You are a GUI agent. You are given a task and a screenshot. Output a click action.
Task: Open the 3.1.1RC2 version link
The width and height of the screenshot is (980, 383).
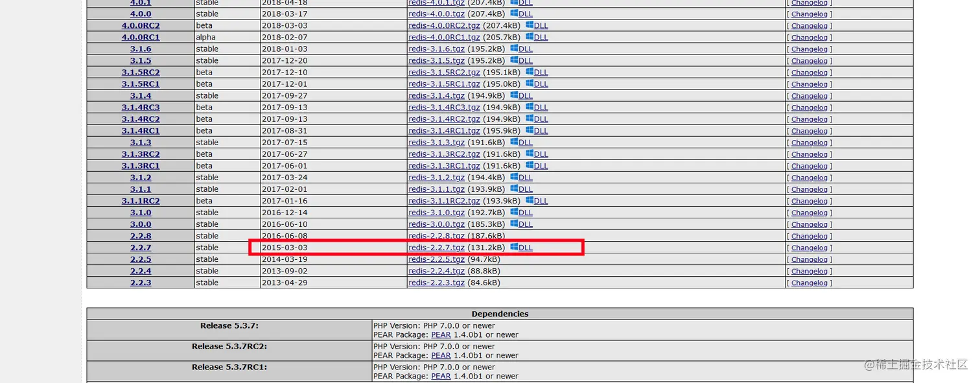click(141, 201)
